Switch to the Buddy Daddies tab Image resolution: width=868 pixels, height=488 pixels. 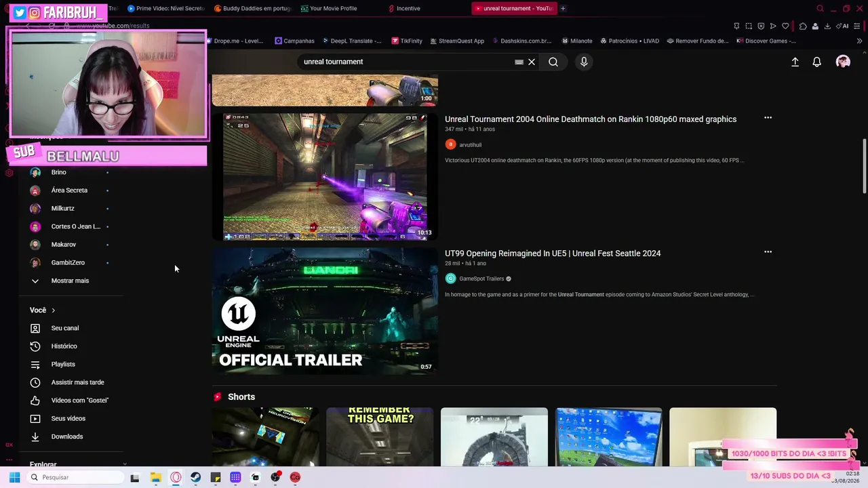[252, 9]
